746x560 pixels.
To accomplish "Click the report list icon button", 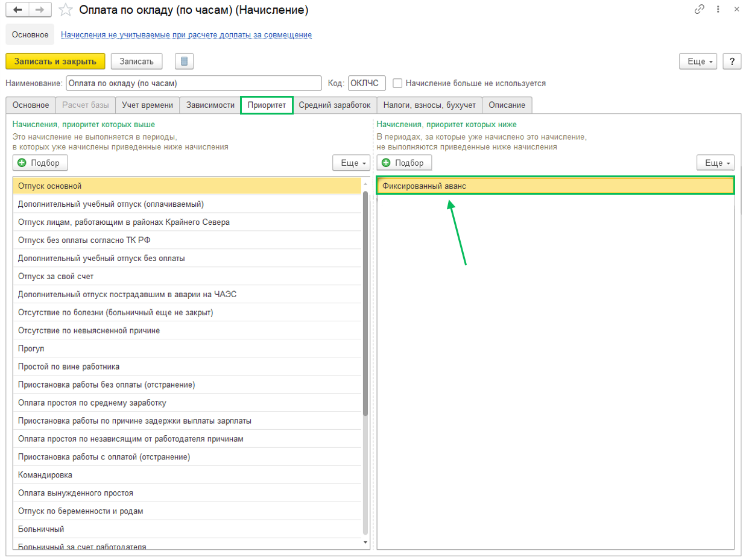I will click(184, 61).
